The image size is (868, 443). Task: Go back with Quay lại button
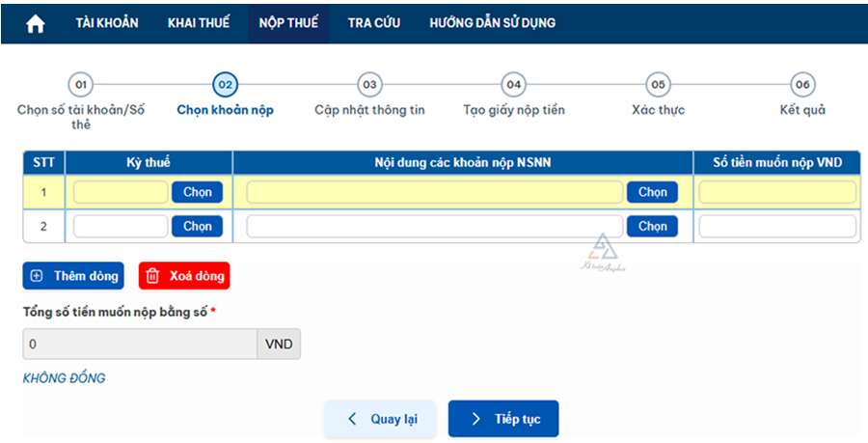[380, 419]
